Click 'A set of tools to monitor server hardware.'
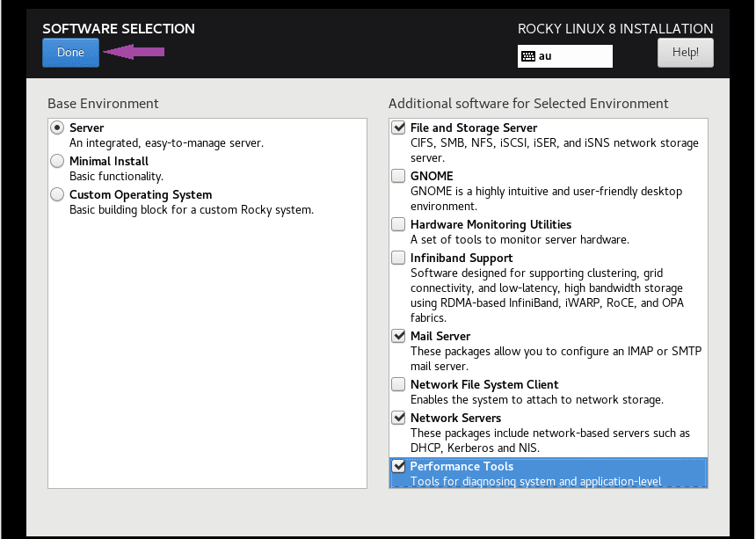Screen dimensions: 756x539 pos(520,240)
